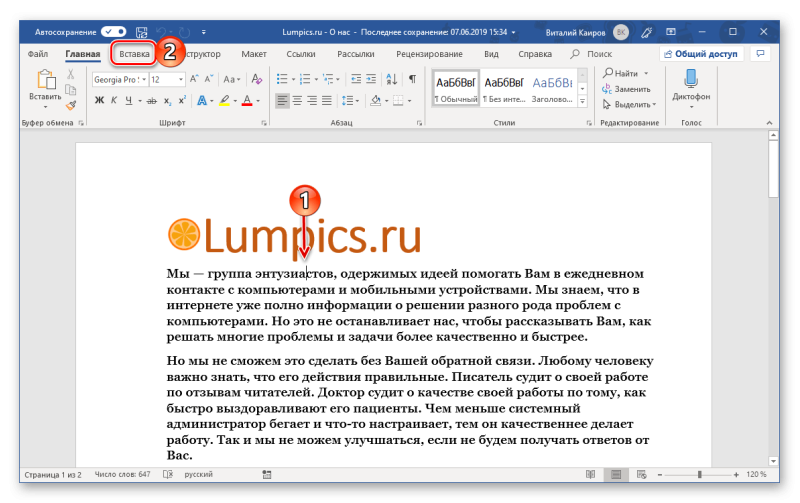Open Quick Access Toolbar customize arrow
The image size is (800, 503).
point(204,32)
